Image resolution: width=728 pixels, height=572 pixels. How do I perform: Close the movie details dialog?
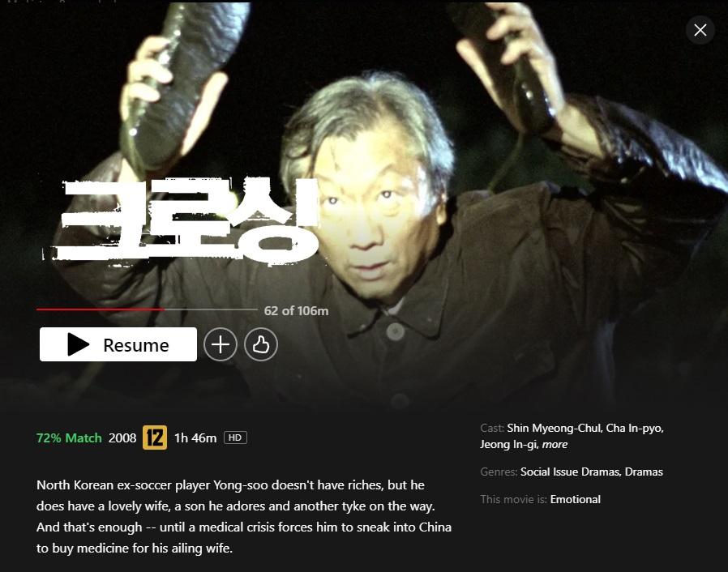point(700,30)
